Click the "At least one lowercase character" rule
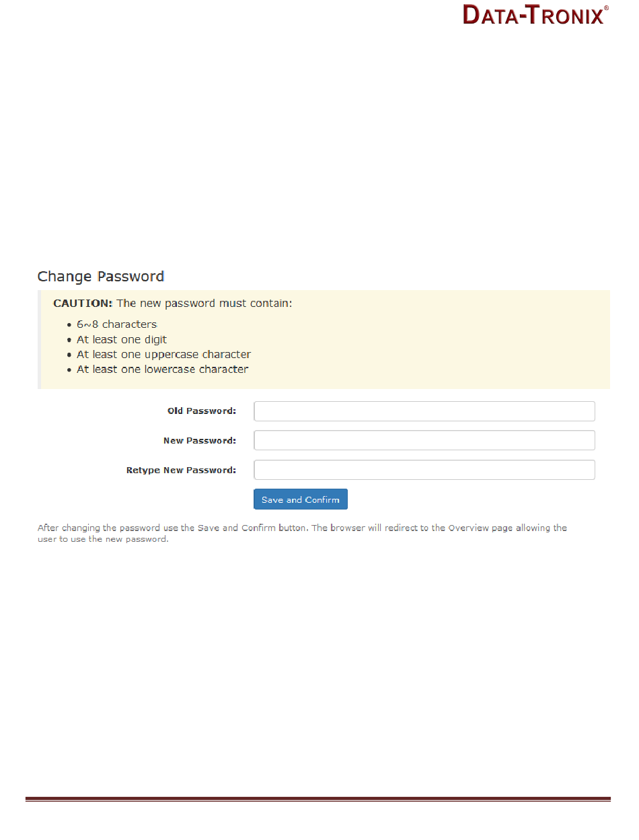Screen dimensions: 639x840 pos(162,370)
